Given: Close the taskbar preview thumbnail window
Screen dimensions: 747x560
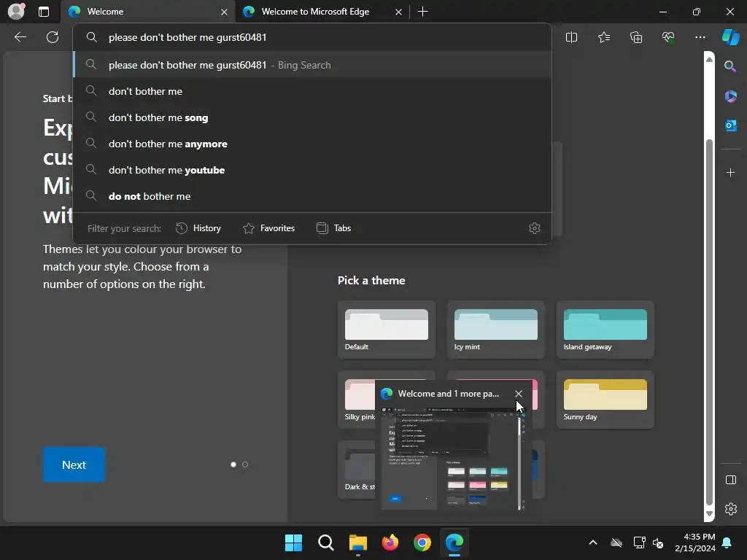Looking at the screenshot, I should (x=519, y=394).
